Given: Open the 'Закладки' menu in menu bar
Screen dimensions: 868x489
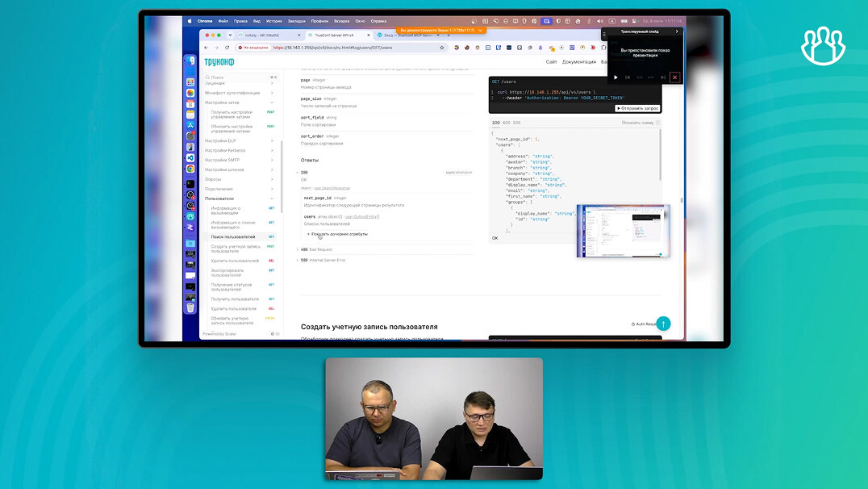Looking at the screenshot, I should 297,21.
